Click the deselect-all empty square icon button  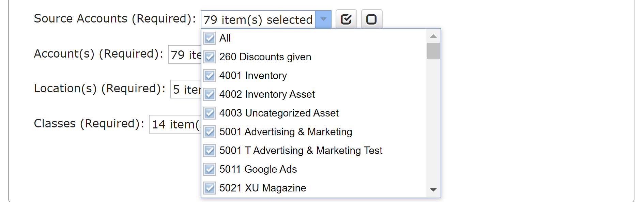[x=371, y=19]
